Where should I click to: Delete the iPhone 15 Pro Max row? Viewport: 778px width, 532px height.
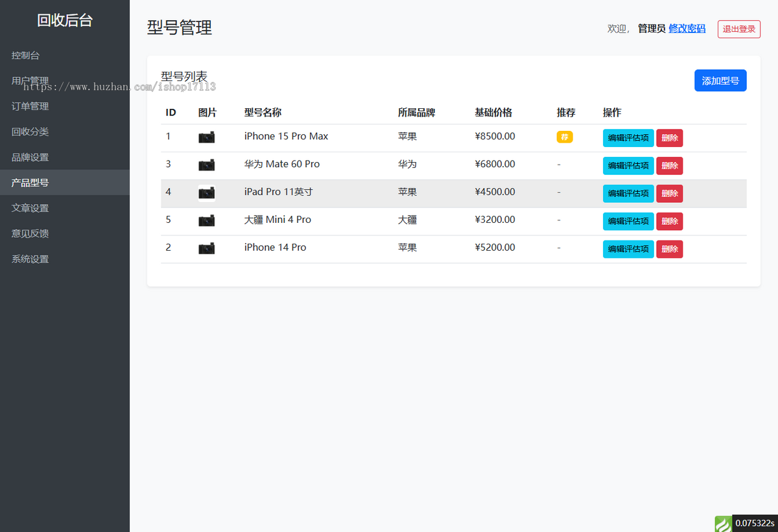(x=670, y=138)
